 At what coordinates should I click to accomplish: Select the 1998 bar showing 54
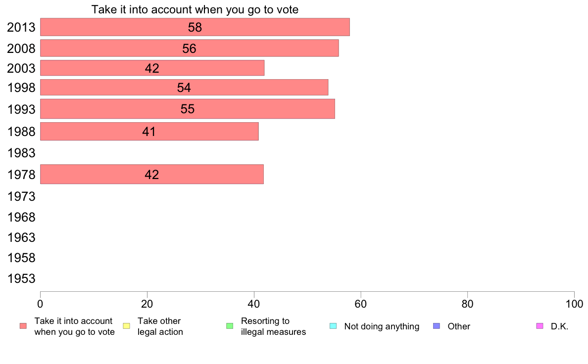[184, 88]
